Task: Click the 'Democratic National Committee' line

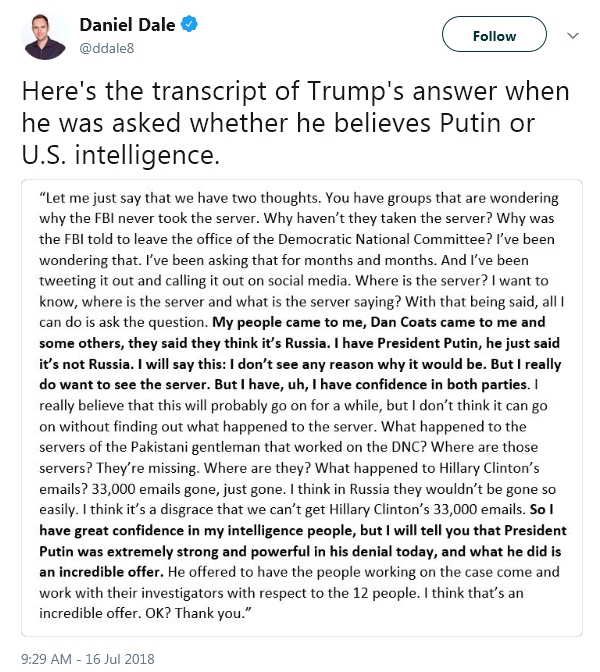Action: [x=297, y=239]
